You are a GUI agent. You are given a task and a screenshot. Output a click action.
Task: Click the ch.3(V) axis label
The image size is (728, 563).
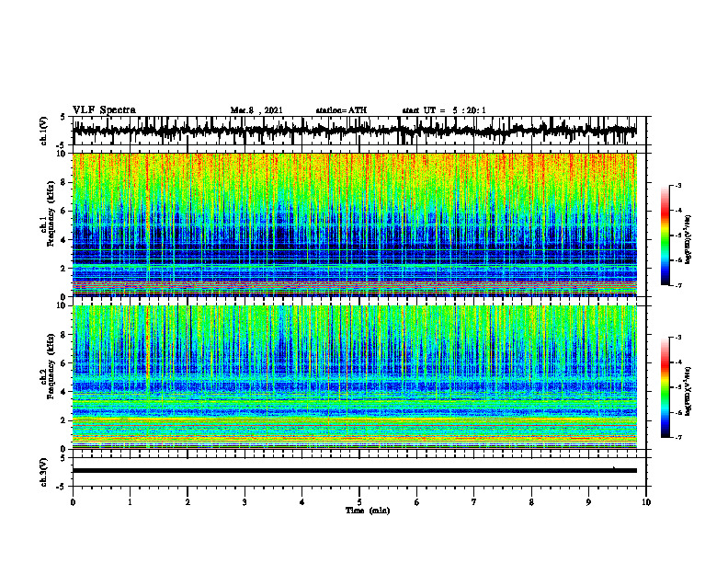[44, 472]
